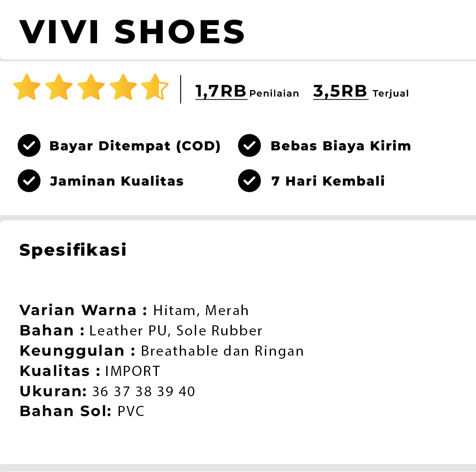Viewport: 476px width, 472px height.
Task: Open the 1,7RB Penilaian reviews link
Action: pos(247,91)
